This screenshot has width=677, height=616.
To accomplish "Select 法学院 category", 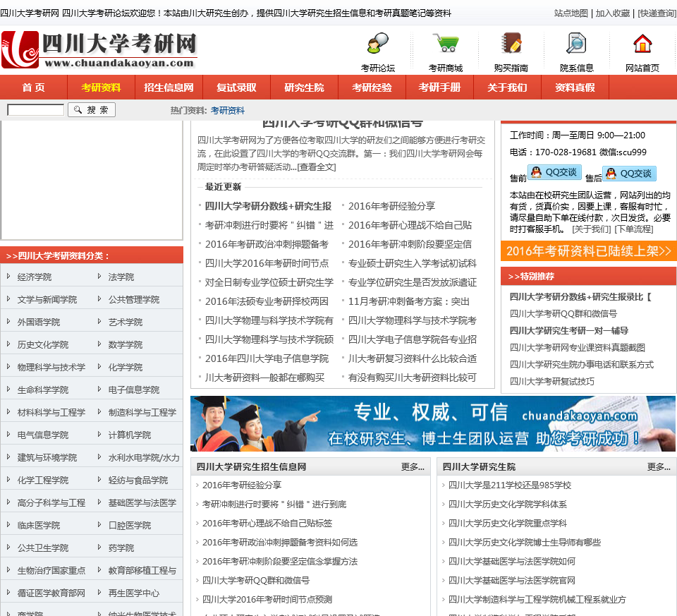I will point(121,277).
